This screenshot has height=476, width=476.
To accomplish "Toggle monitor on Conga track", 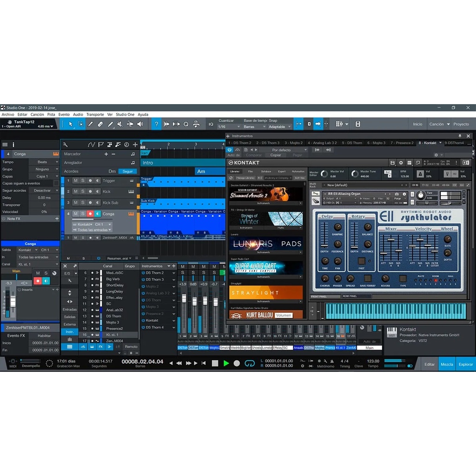I will [x=98, y=214].
